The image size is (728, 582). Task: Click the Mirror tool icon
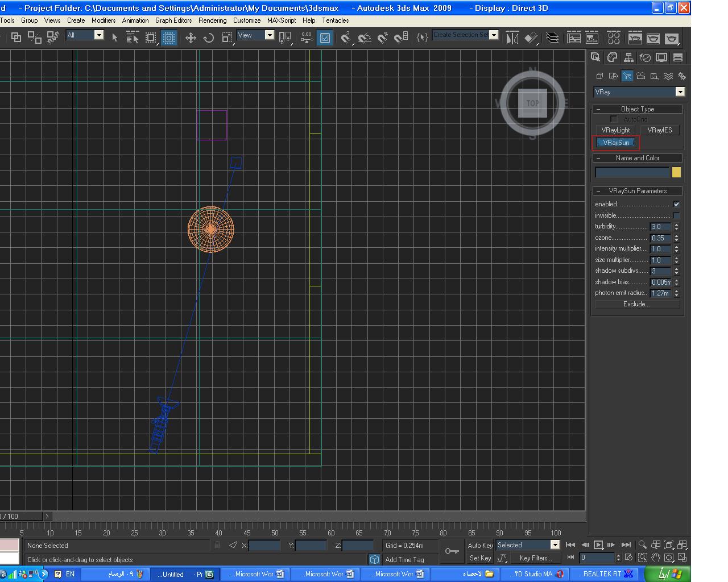pyautogui.click(x=512, y=38)
